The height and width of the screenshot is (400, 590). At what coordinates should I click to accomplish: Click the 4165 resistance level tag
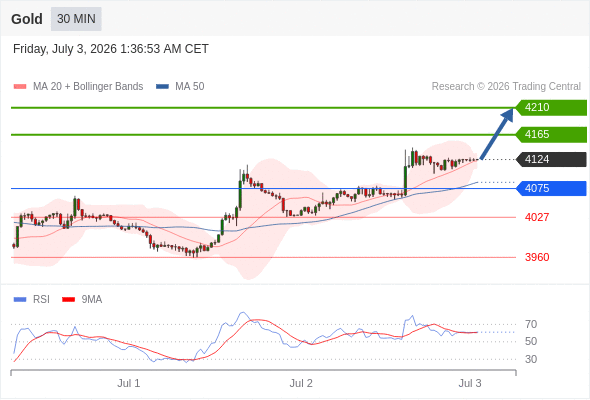point(551,134)
